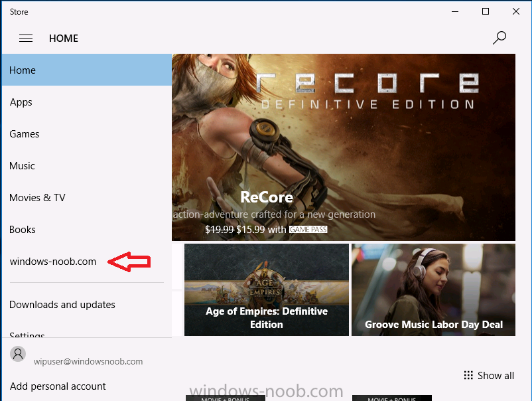Click Show all link
This screenshot has width=532, height=401.
pyautogui.click(x=496, y=376)
